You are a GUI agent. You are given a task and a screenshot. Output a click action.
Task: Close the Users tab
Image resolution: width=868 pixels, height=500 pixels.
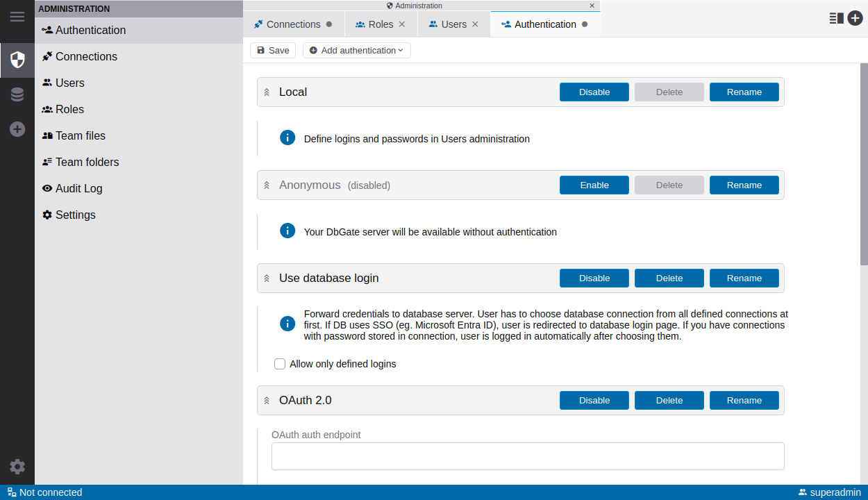[x=475, y=24]
